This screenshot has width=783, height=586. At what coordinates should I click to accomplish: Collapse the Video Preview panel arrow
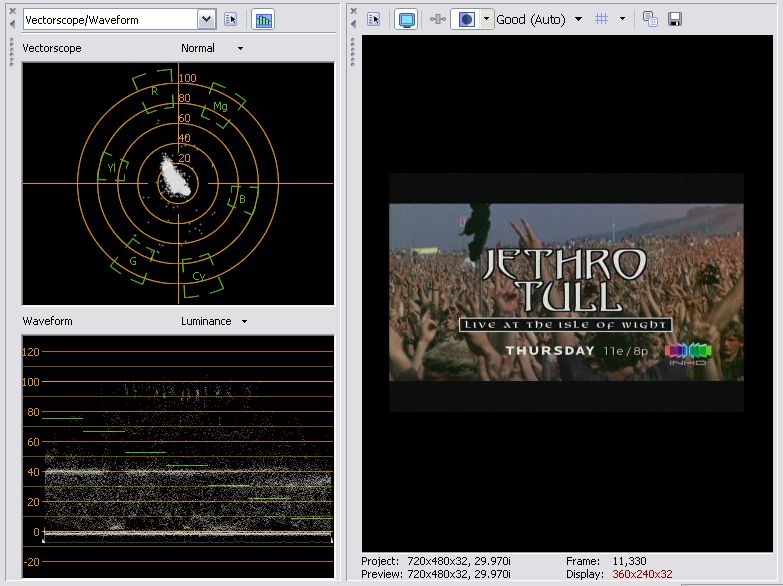point(354,23)
